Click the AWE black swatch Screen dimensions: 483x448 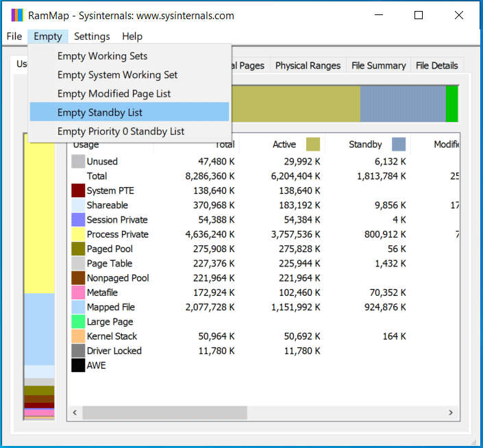tap(78, 365)
